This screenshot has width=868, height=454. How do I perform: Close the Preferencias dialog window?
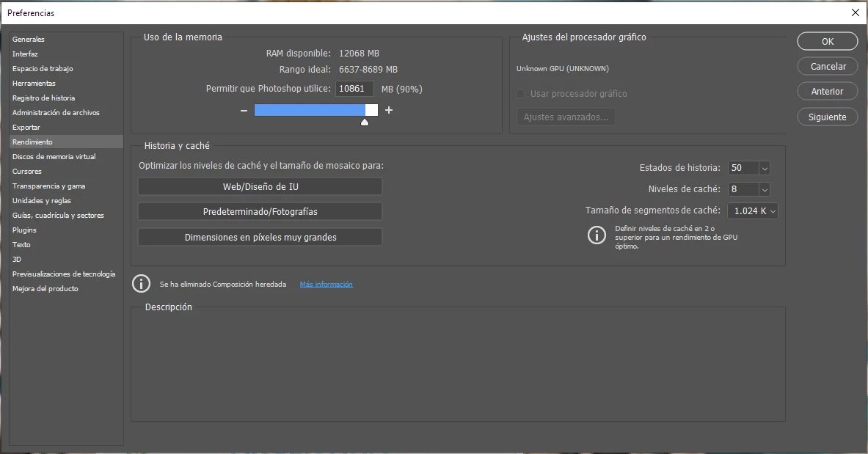click(856, 12)
